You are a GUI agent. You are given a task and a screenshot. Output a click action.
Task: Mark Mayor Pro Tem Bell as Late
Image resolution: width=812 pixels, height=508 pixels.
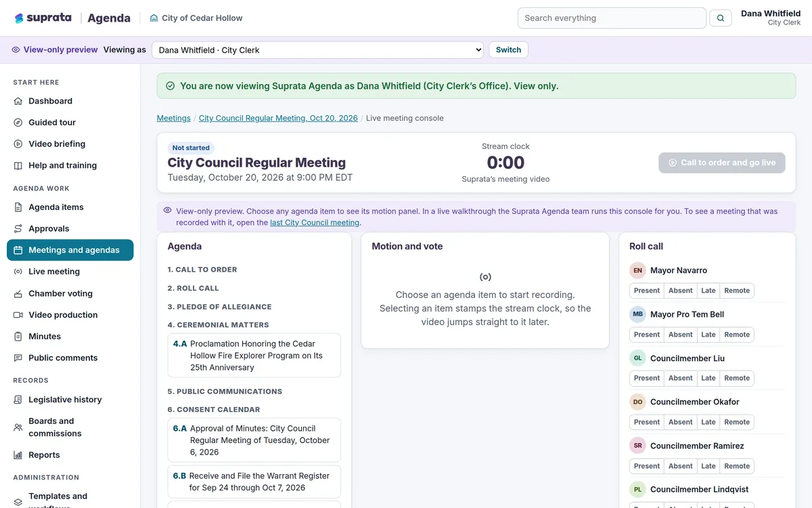(708, 335)
